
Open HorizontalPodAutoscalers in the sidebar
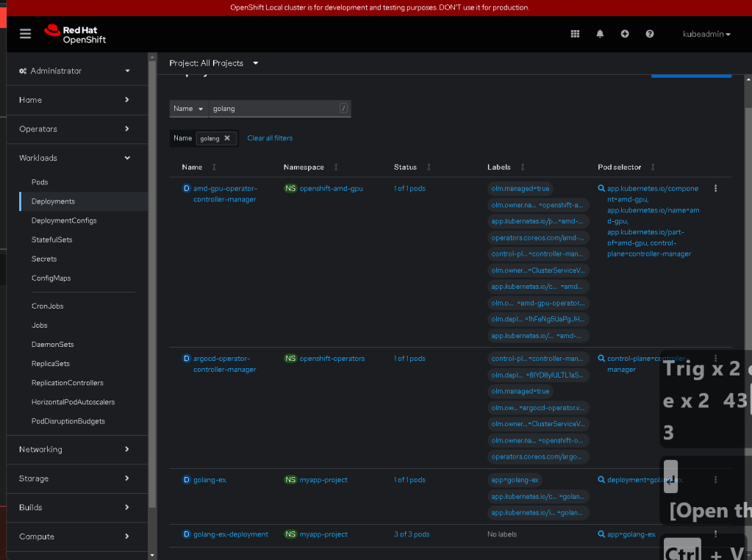(73, 402)
